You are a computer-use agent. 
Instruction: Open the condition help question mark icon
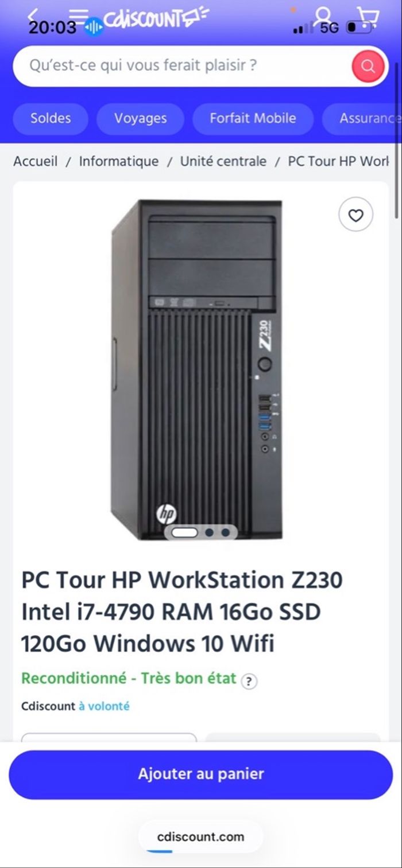[248, 682]
